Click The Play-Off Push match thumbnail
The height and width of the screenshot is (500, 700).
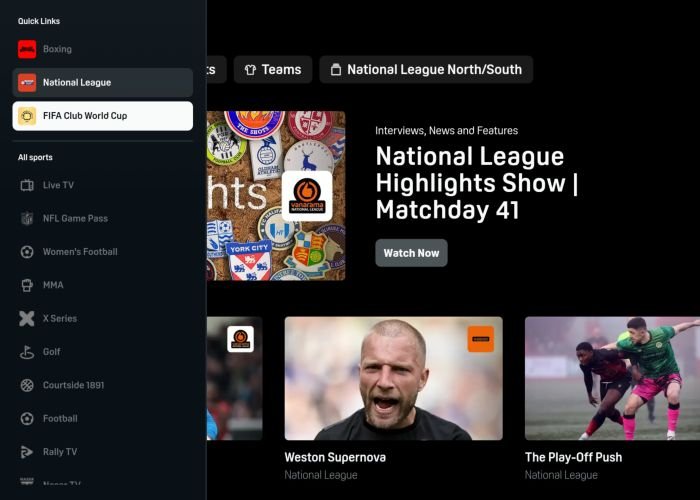click(x=612, y=378)
